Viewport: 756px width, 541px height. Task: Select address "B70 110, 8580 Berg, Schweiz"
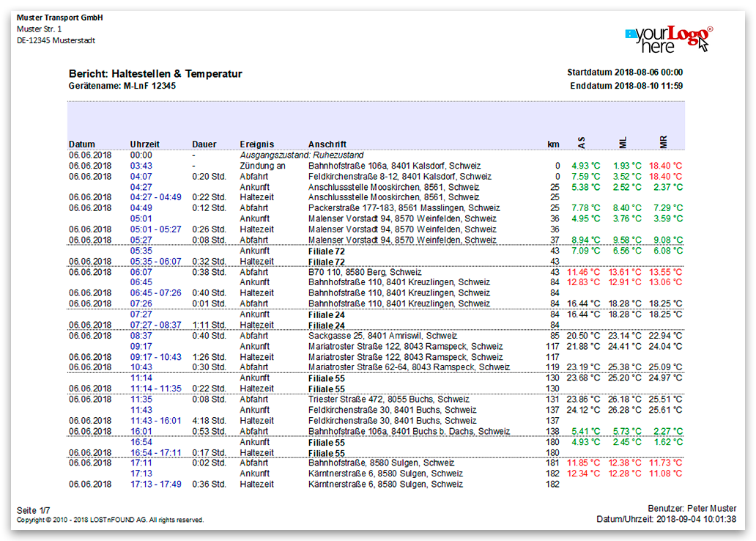(365, 272)
